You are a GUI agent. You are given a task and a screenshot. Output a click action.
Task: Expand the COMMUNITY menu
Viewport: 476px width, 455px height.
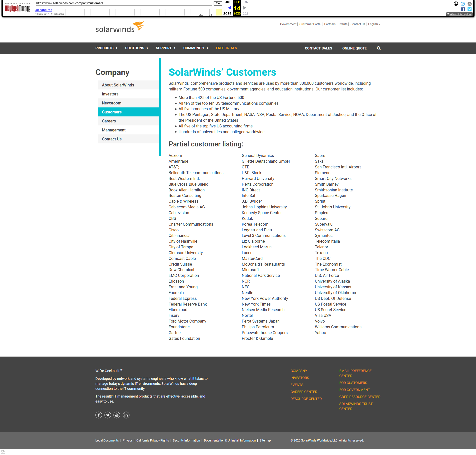[x=196, y=48]
